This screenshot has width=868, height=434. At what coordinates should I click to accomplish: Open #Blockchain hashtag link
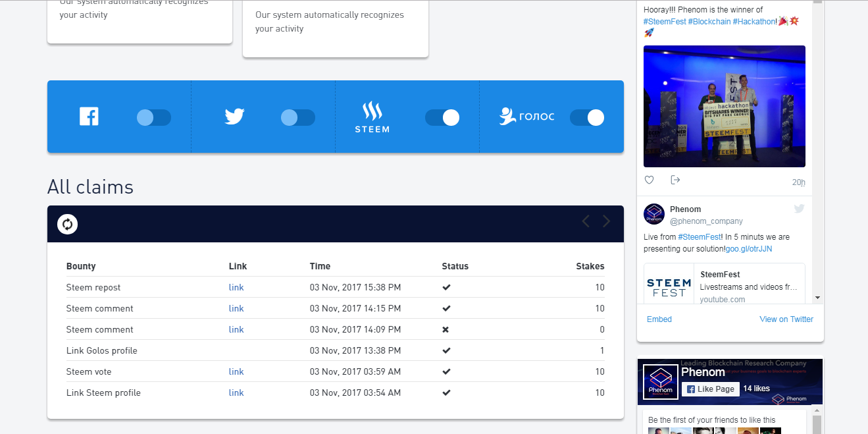coord(709,21)
